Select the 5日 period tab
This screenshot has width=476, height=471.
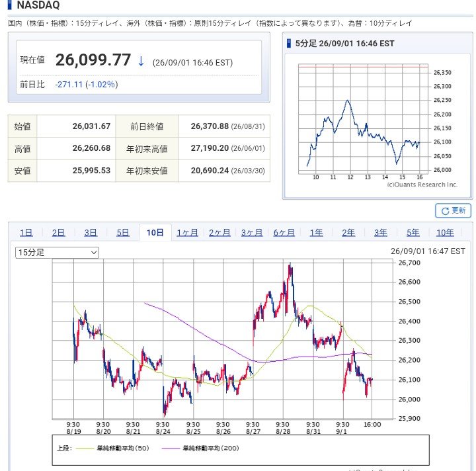click(x=123, y=233)
